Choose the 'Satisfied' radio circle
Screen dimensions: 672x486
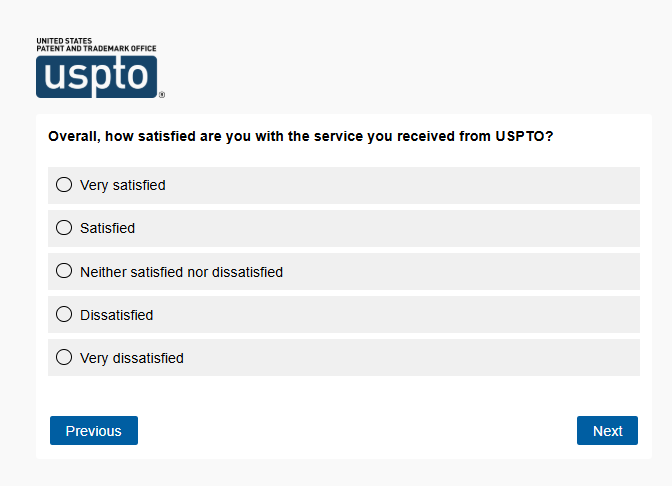click(64, 228)
